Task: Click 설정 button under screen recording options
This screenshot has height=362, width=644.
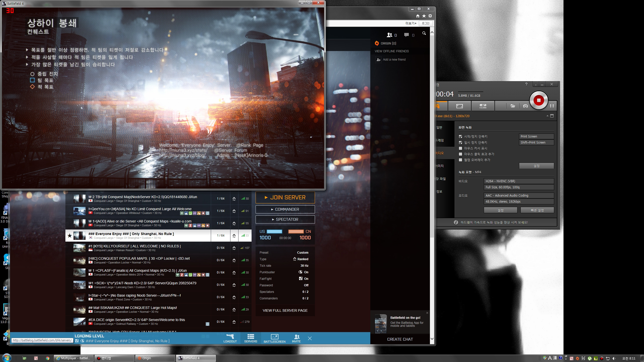Action: (x=536, y=166)
